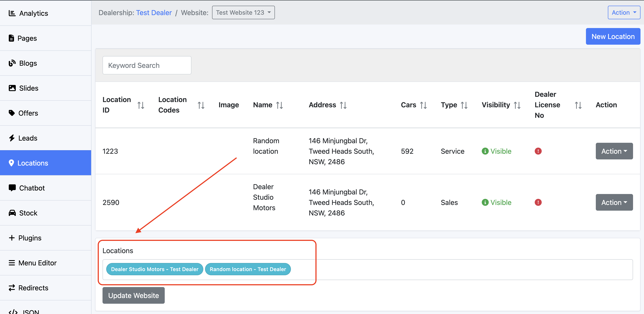644x314 pixels.
Task: Click the Leads lightning bolt icon
Action: click(11, 138)
